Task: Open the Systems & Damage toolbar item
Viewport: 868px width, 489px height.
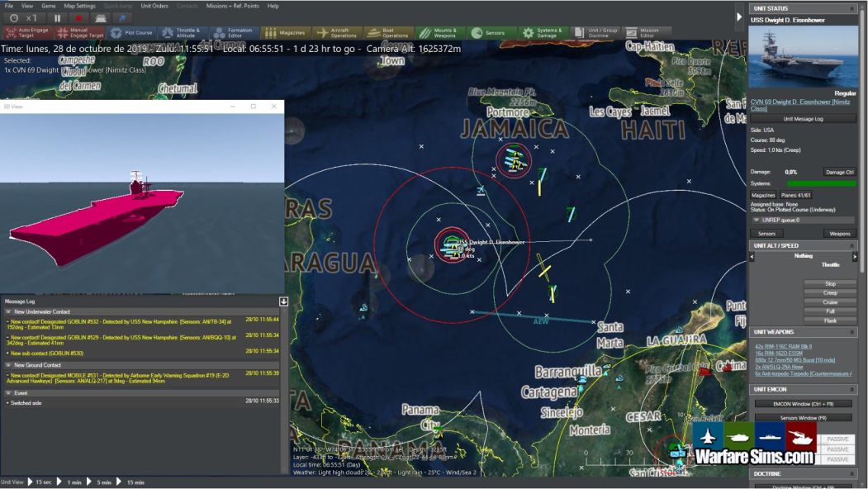Action: click(542, 33)
